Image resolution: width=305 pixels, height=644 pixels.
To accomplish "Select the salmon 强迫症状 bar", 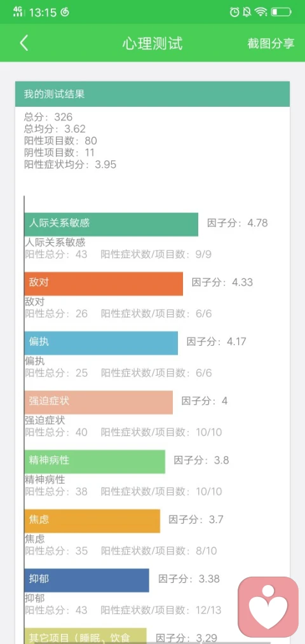I will coord(98,402).
